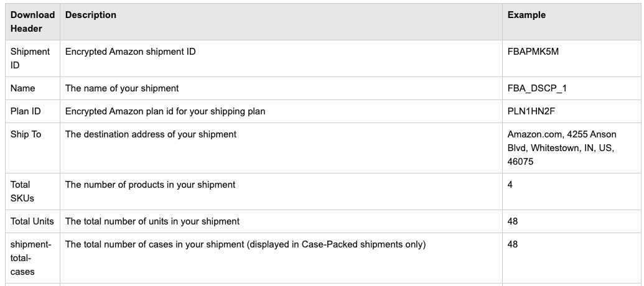Screen dimensions: 644x286
Task: Click "The total number of units" description
Action: tap(152, 221)
